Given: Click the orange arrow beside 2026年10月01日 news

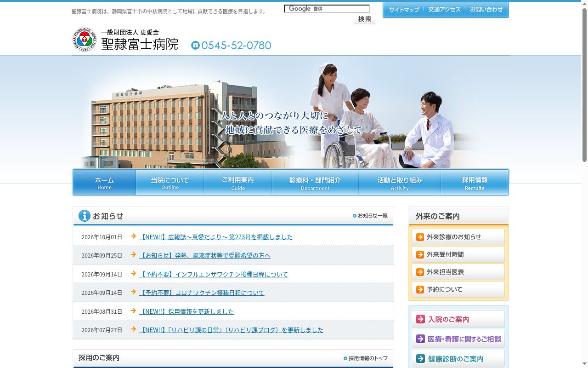Looking at the screenshot, I should pyautogui.click(x=133, y=236).
